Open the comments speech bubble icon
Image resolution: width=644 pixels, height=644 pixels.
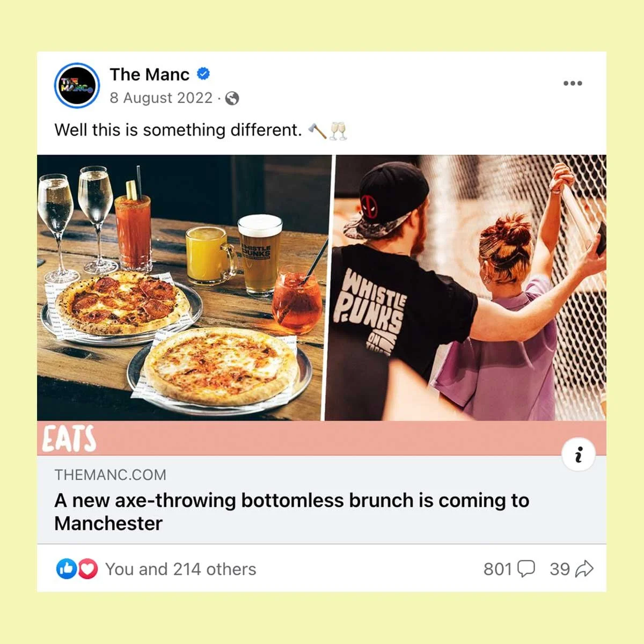pos(526,569)
